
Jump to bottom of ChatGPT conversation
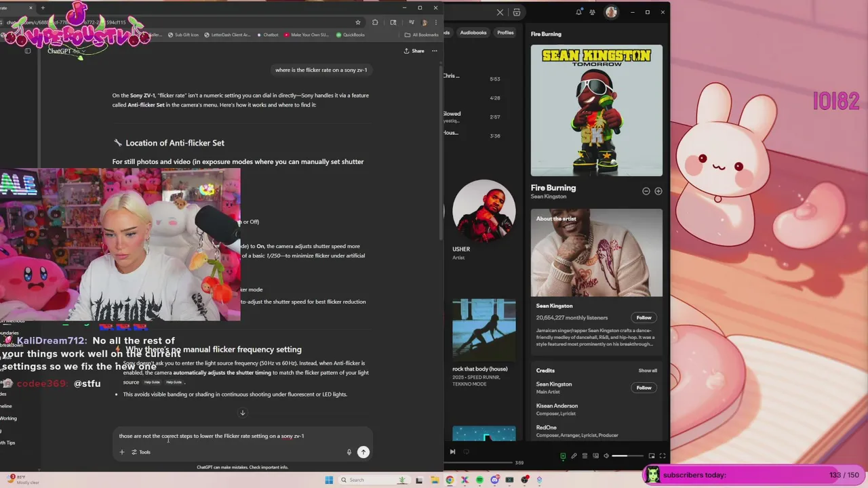[x=242, y=413]
